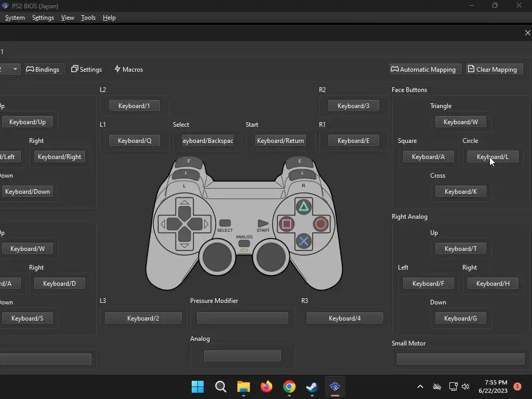Image resolution: width=532 pixels, height=399 pixels.
Task: Click the empty Pressure Modifier binding
Action: tap(243, 318)
